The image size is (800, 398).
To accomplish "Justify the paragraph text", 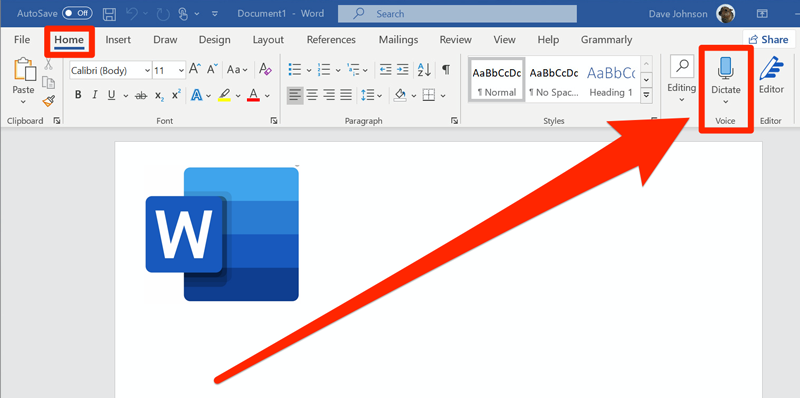I will (x=346, y=95).
